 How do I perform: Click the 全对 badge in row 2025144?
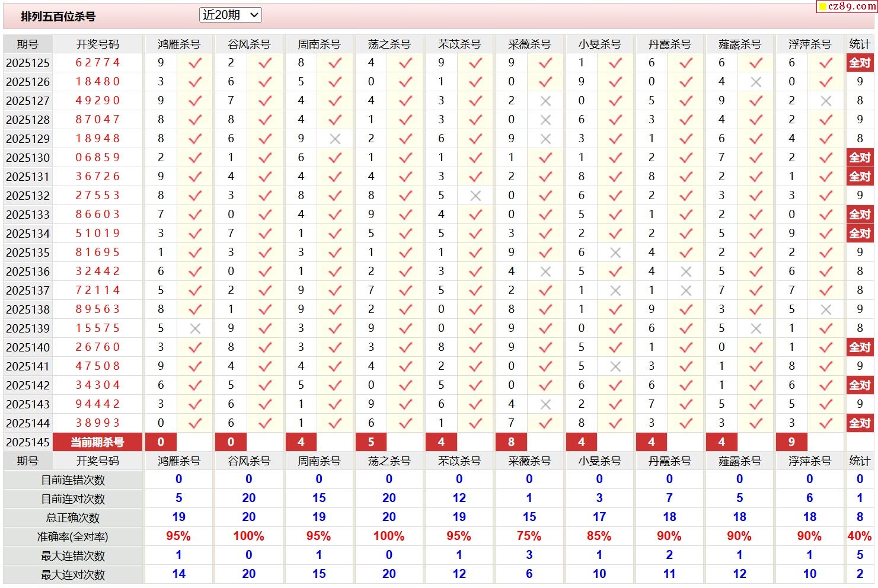[860, 423]
